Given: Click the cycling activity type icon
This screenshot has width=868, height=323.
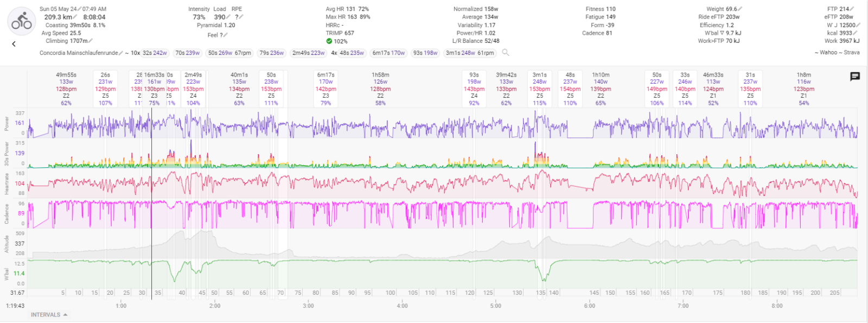Looking at the screenshot, I should click(22, 22).
